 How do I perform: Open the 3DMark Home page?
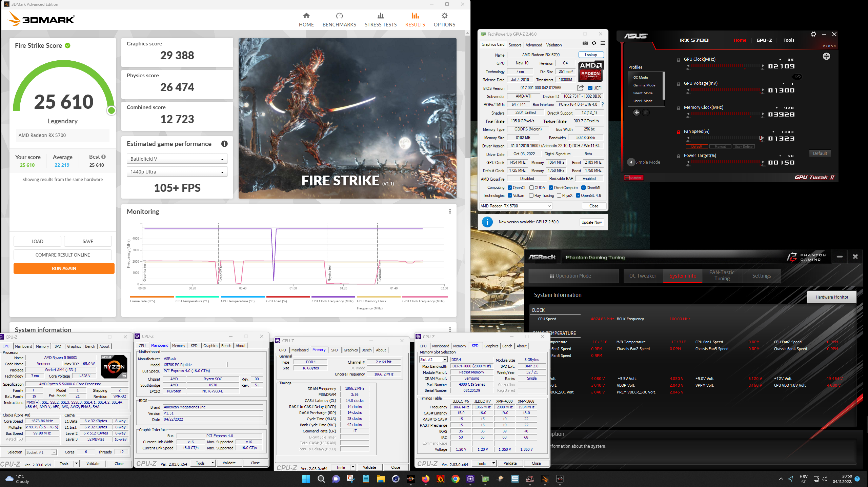click(306, 20)
